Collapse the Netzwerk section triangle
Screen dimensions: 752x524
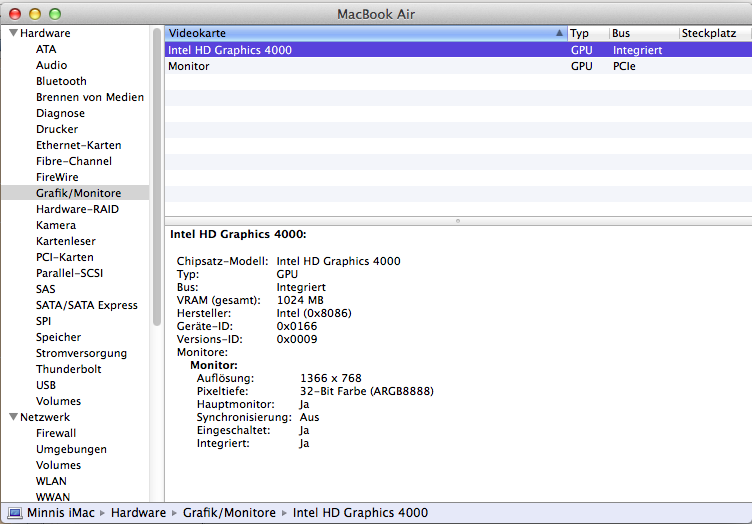point(13,417)
